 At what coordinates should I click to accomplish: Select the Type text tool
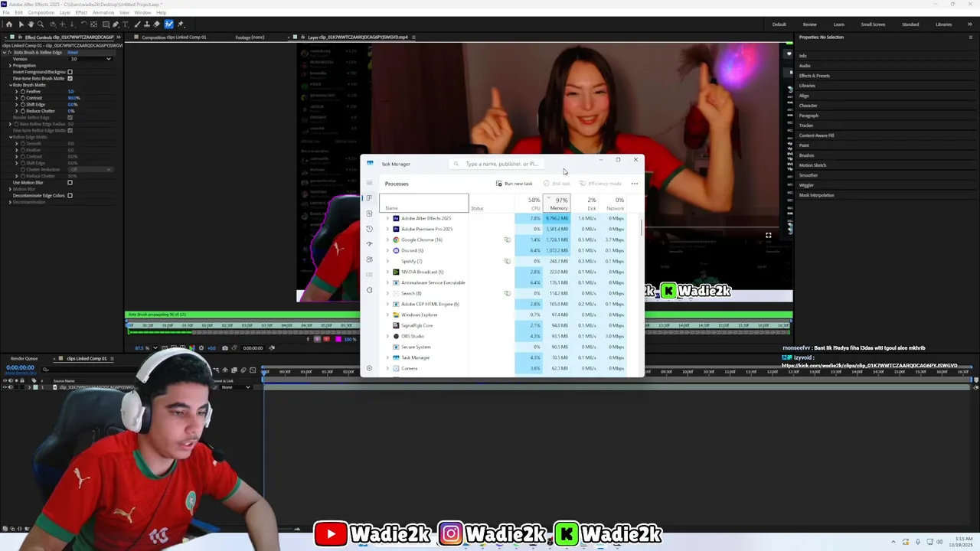126,24
